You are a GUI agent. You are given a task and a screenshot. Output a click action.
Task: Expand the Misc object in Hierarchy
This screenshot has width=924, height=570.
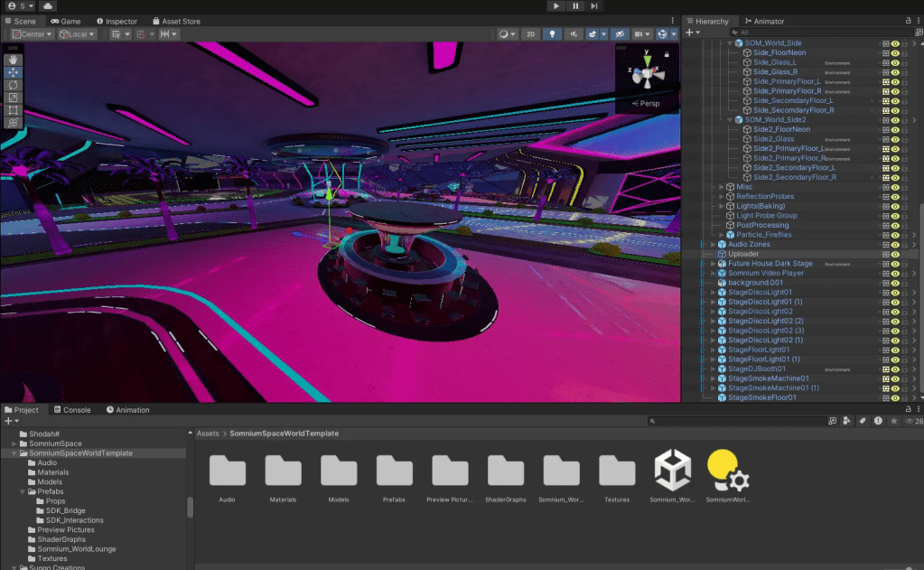coord(722,187)
